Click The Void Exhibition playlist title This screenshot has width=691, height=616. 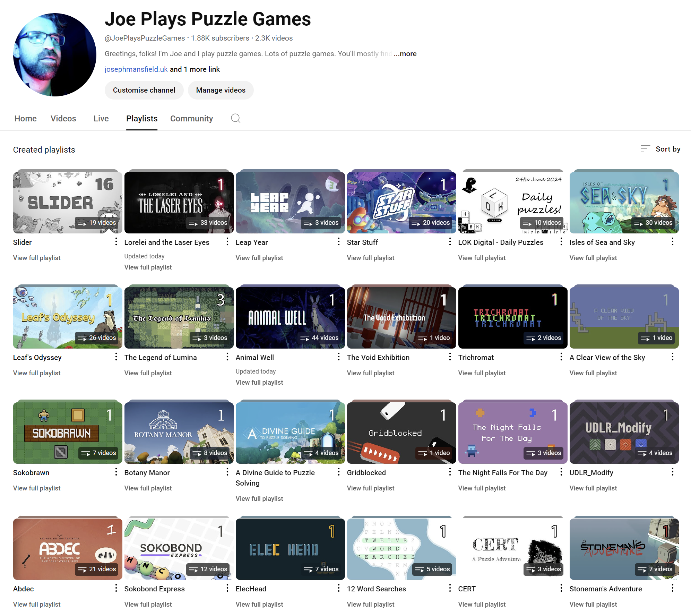tap(378, 358)
